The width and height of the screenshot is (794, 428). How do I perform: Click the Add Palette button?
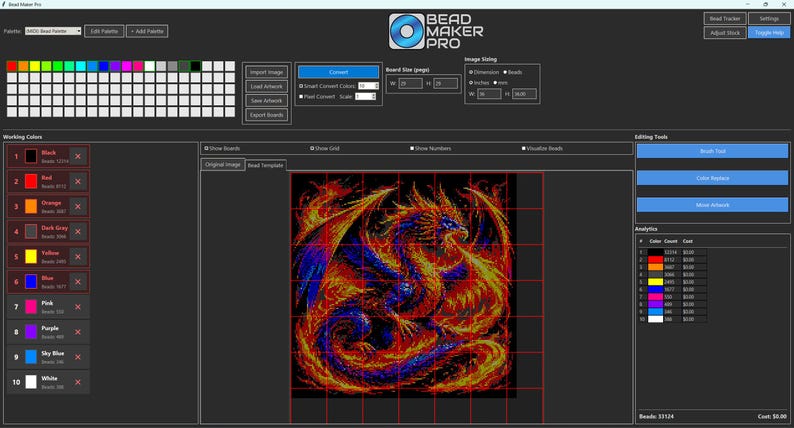(x=147, y=31)
